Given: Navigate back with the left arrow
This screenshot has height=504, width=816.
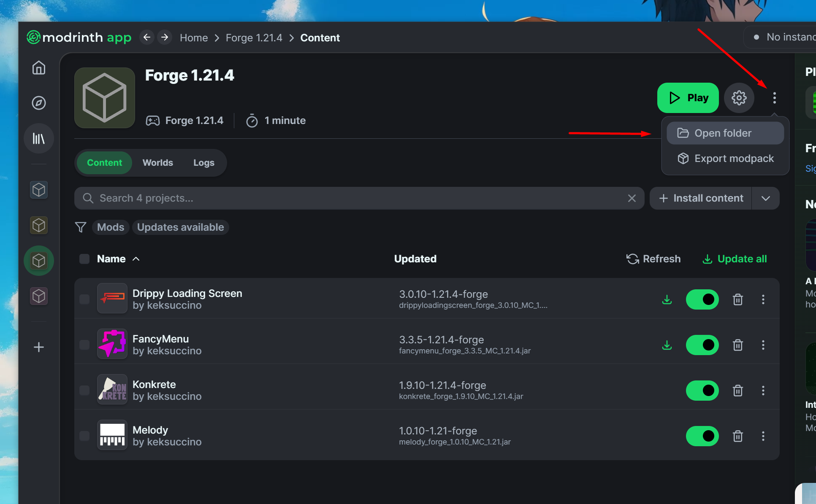Looking at the screenshot, I should (x=146, y=38).
